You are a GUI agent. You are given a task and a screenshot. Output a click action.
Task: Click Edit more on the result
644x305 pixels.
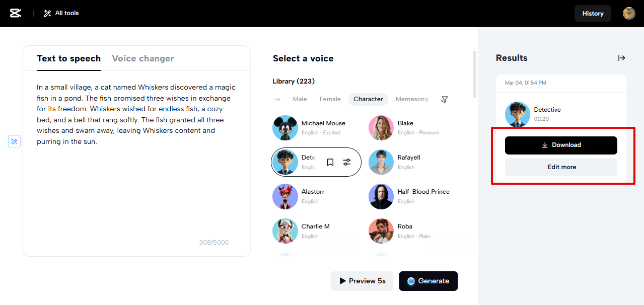(x=561, y=167)
